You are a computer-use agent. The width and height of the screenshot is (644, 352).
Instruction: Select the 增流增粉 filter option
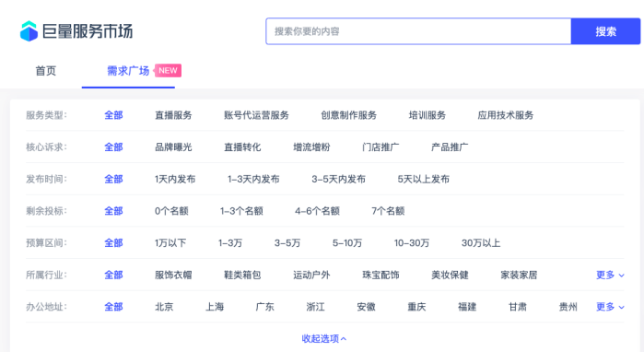point(311,147)
